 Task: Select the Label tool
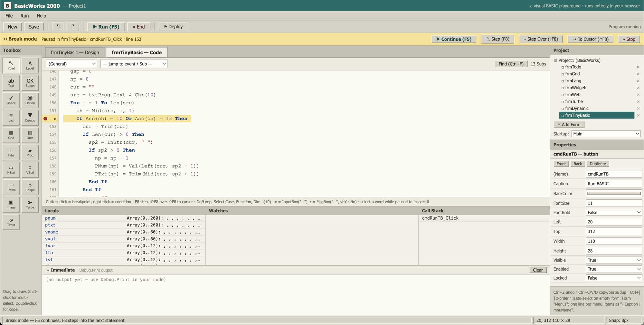point(30,65)
